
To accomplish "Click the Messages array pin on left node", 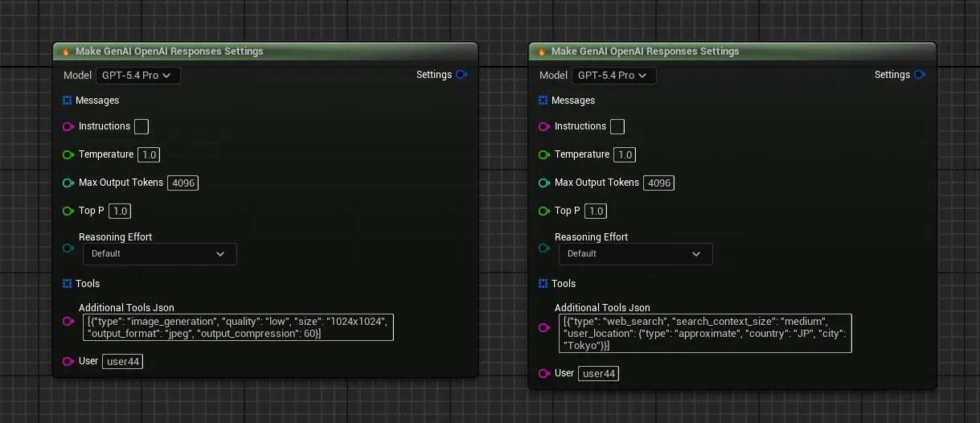I will click(68, 101).
